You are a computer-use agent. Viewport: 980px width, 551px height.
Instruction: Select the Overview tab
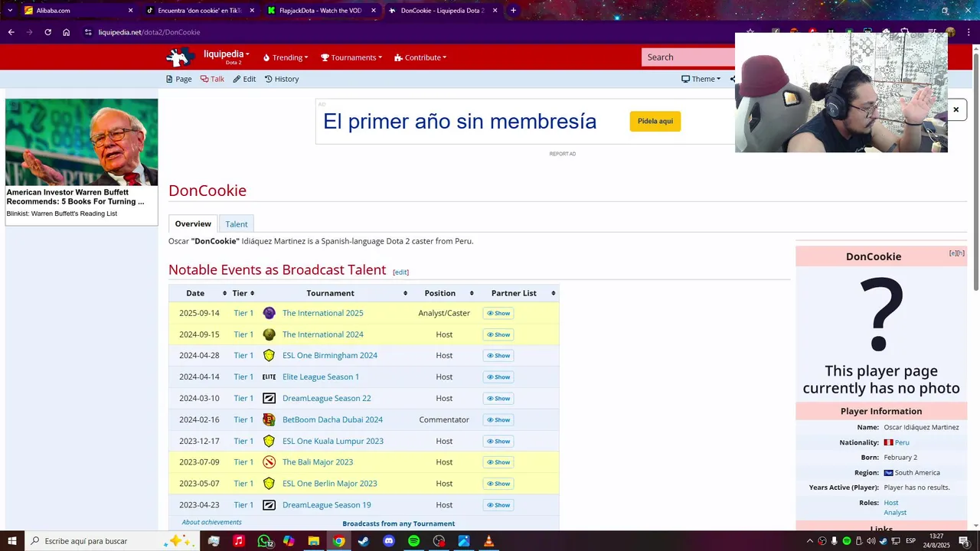pyautogui.click(x=193, y=223)
